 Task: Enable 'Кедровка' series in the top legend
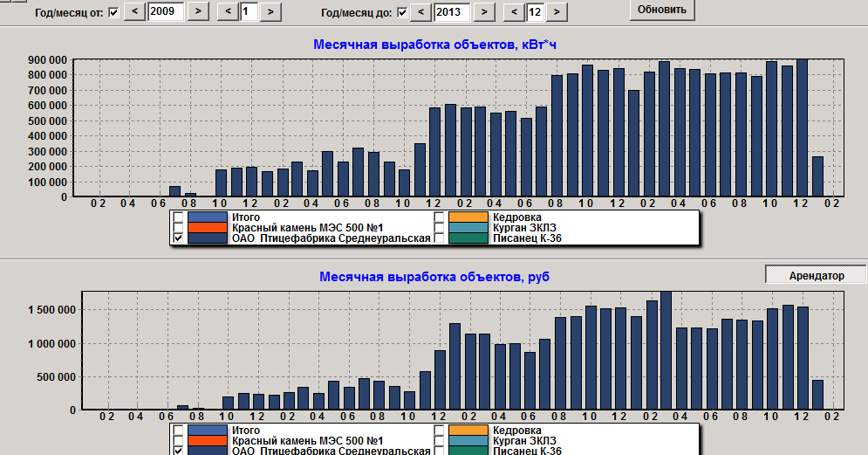coord(440,217)
